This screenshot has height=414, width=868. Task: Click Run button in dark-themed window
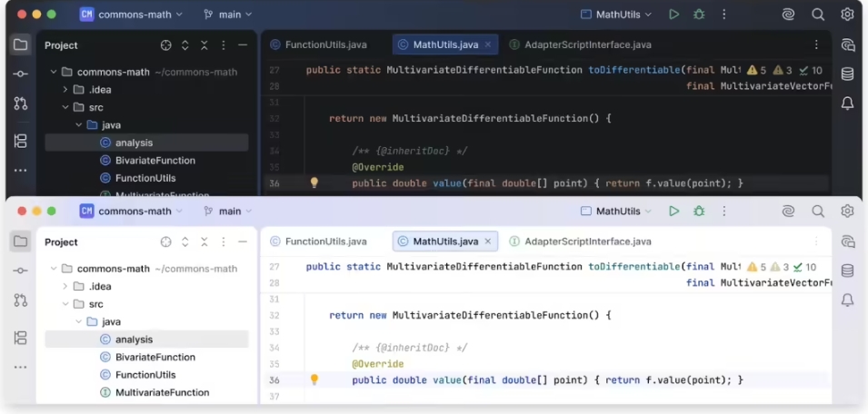coord(673,15)
